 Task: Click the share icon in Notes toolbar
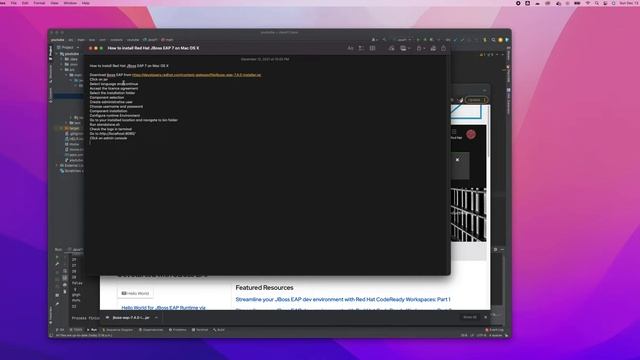[444, 48]
